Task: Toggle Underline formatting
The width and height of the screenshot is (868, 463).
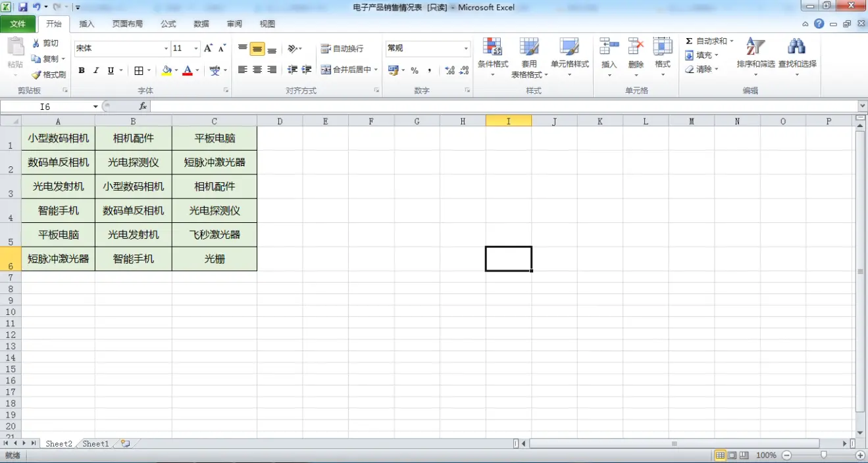Action: pos(111,70)
